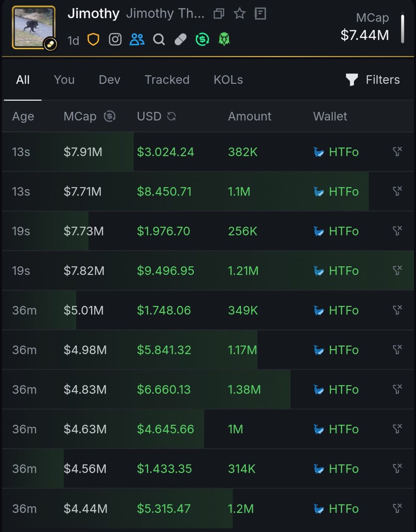The width and height of the screenshot is (416, 532).
Task: Click the white scrollbar beside MCap header
Action: pos(403,29)
